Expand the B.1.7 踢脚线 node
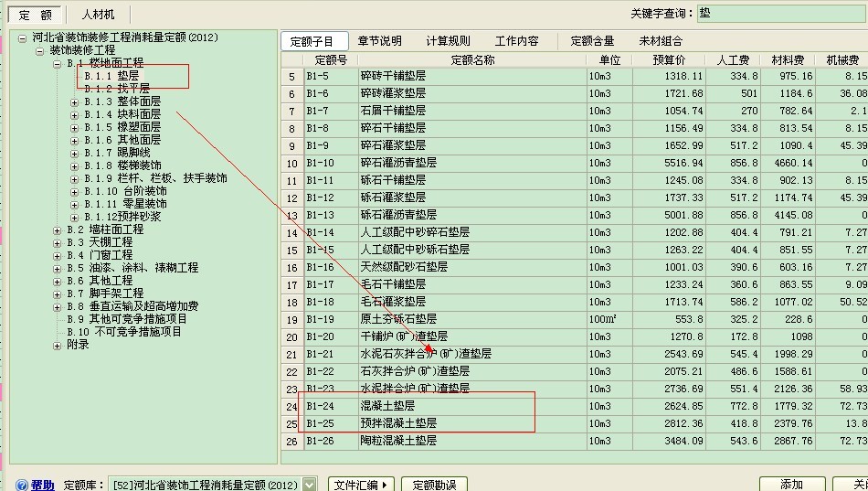 pos(74,153)
